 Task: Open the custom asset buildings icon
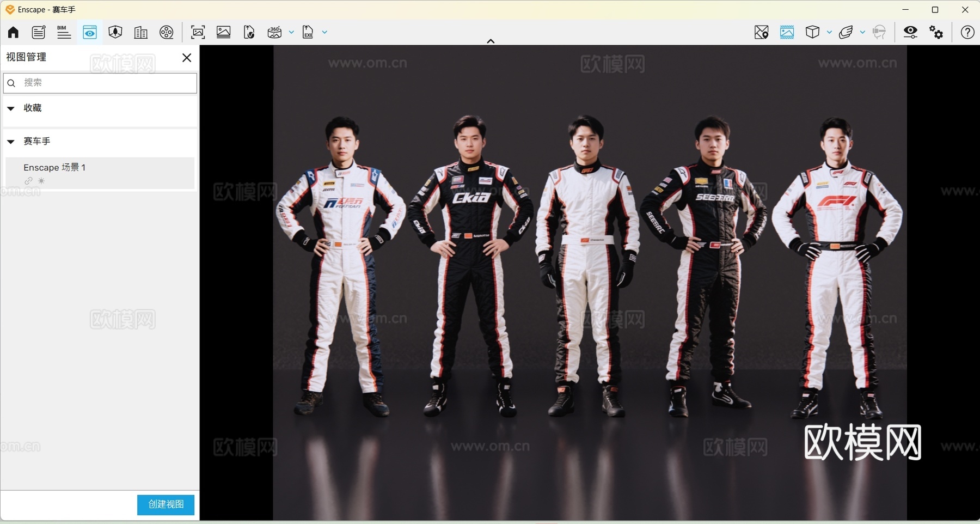[141, 32]
